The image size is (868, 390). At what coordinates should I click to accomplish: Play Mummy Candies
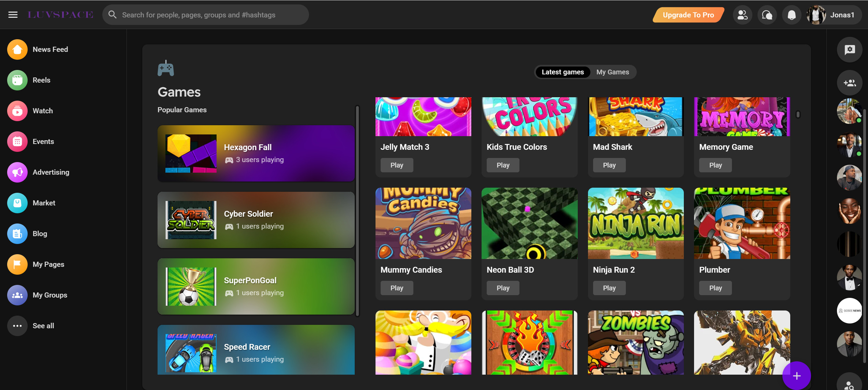(397, 288)
